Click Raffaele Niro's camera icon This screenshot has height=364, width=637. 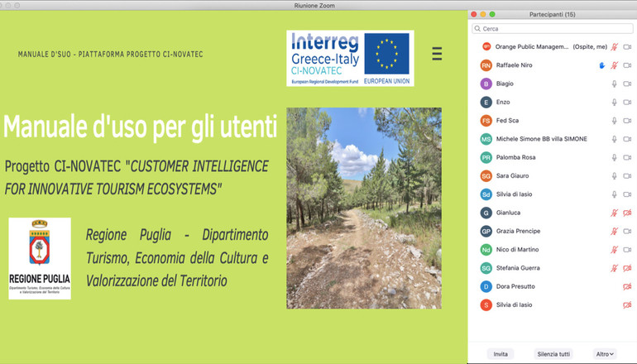click(x=627, y=65)
